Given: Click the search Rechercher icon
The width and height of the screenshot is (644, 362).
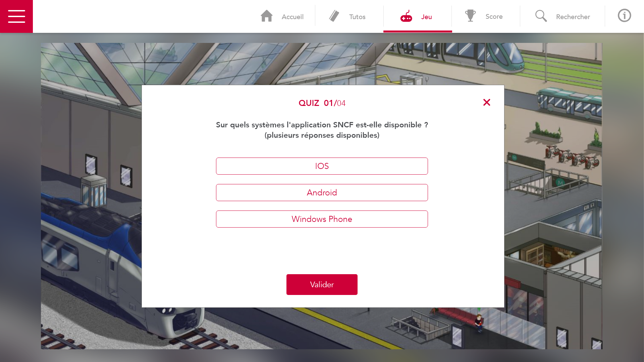Looking at the screenshot, I should (x=541, y=16).
